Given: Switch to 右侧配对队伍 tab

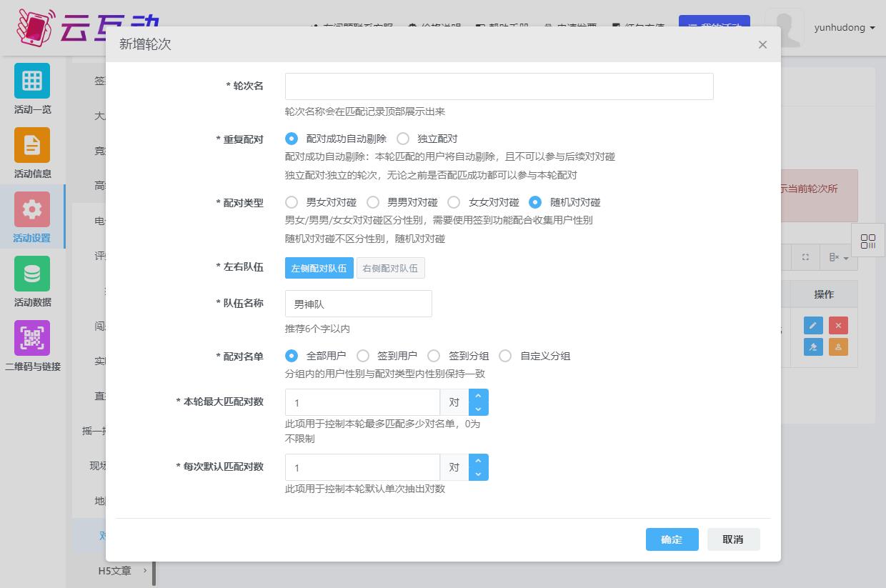Looking at the screenshot, I should pyautogui.click(x=390, y=268).
